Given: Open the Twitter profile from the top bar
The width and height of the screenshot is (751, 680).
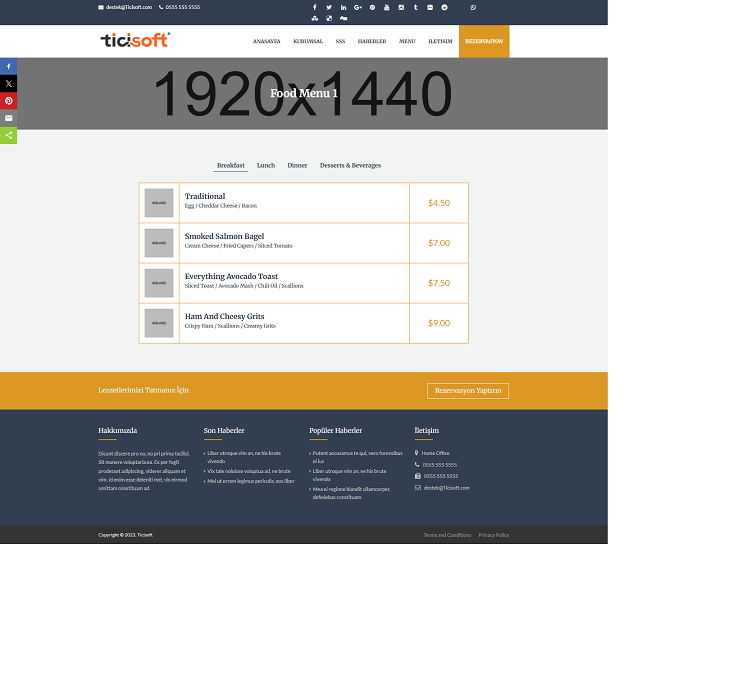Looking at the screenshot, I should [329, 7].
